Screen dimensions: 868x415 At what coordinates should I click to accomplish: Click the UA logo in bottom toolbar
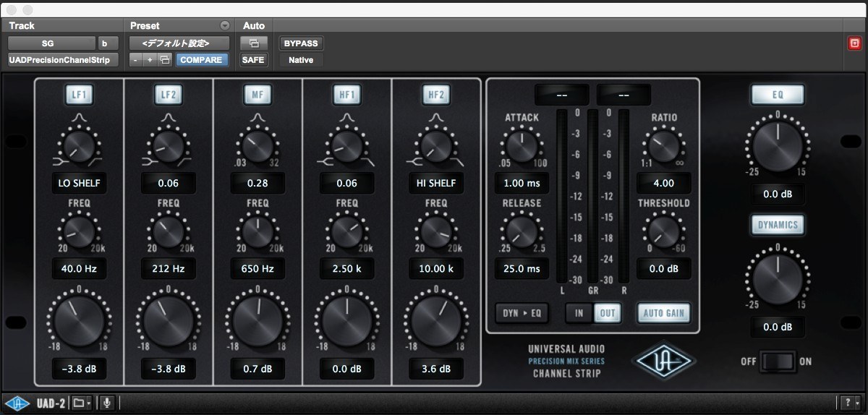tap(17, 403)
